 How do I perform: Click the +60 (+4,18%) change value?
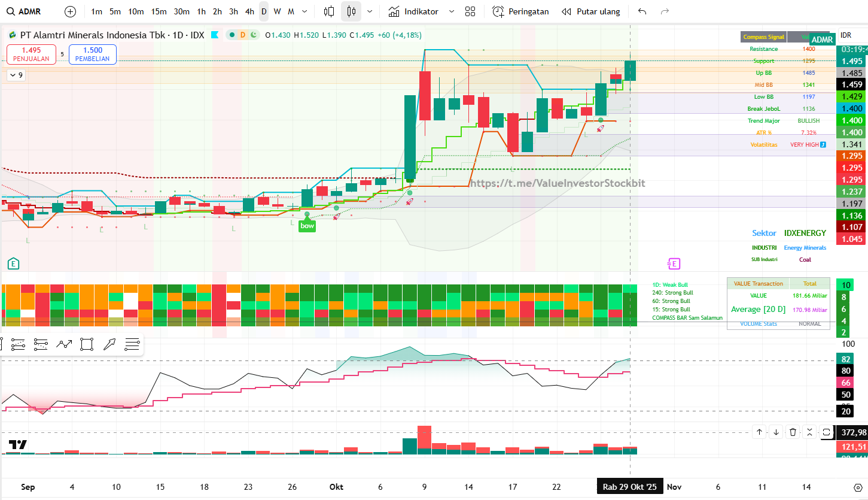400,35
